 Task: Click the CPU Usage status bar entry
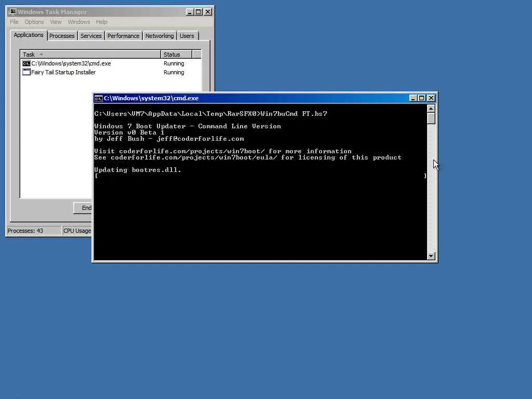point(77,231)
